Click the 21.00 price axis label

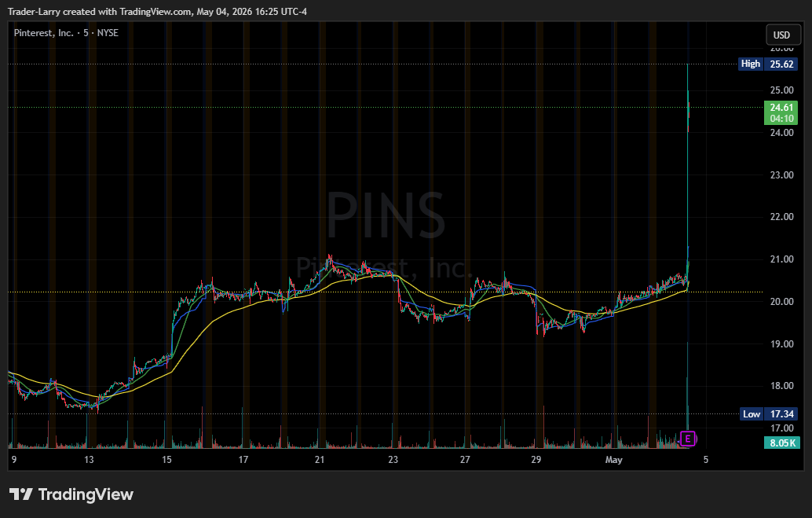click(781, 259)
